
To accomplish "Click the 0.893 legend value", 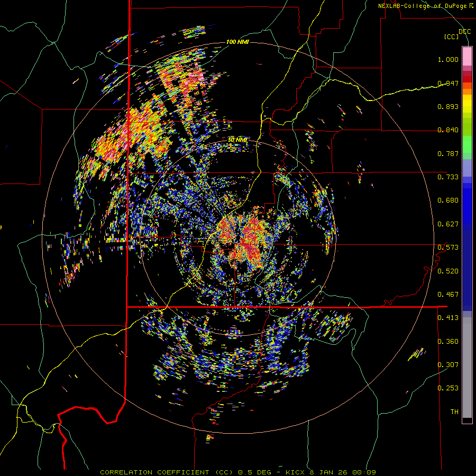I will point(448,106).
